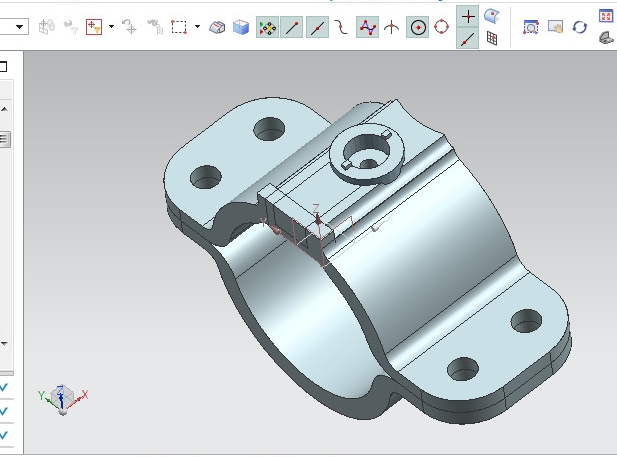Click the highlighted face selection icon
The width and height of the screenshot is (617, 457).
click(217, 28)
